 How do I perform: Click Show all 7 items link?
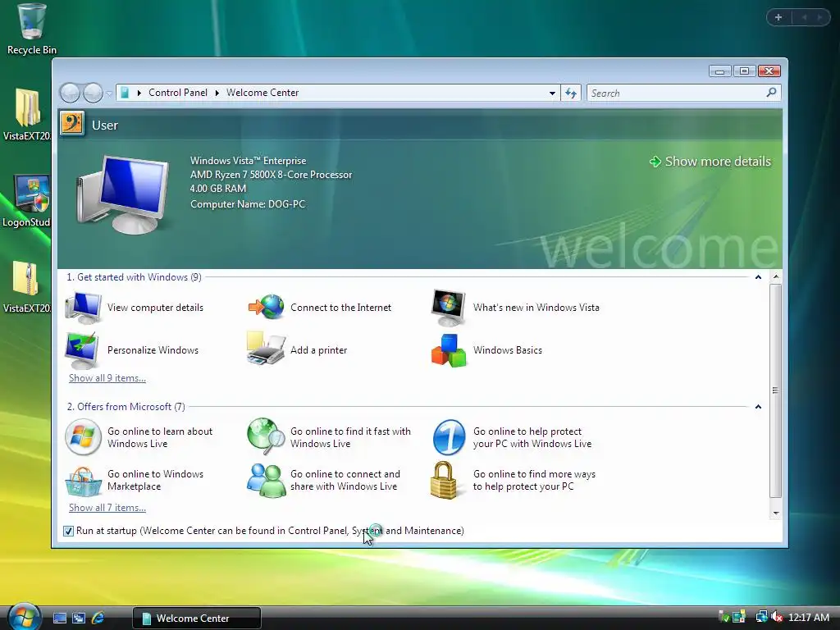(x=107, y=507)
